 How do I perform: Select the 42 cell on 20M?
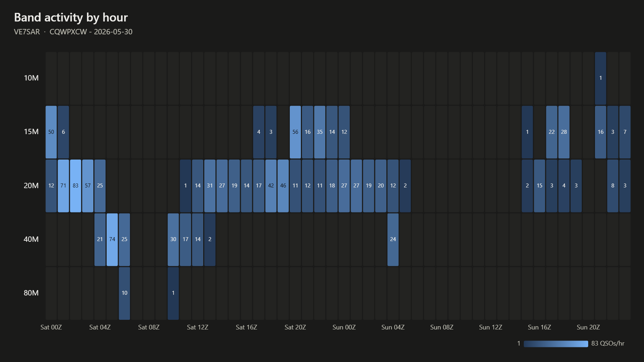coord(271,186)
